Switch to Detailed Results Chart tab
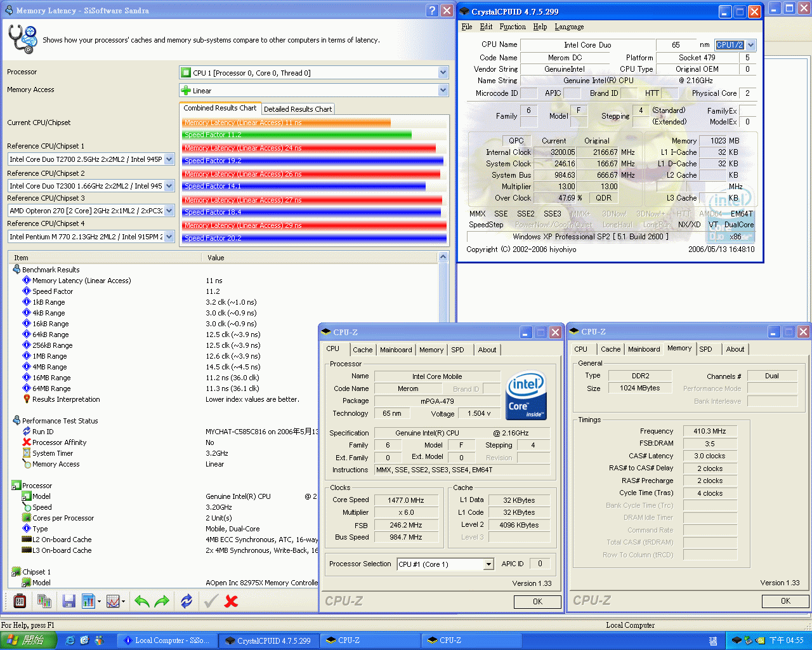 pyautogui.click(x=298, y=109)
